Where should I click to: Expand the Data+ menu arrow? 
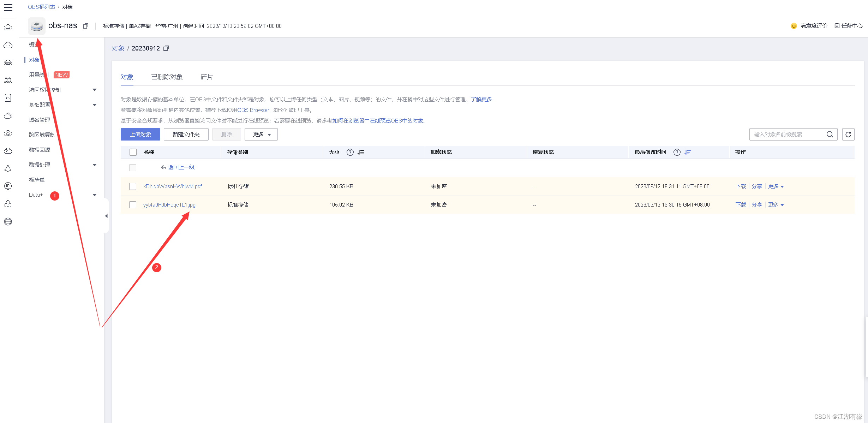click(x=95, y=195)
